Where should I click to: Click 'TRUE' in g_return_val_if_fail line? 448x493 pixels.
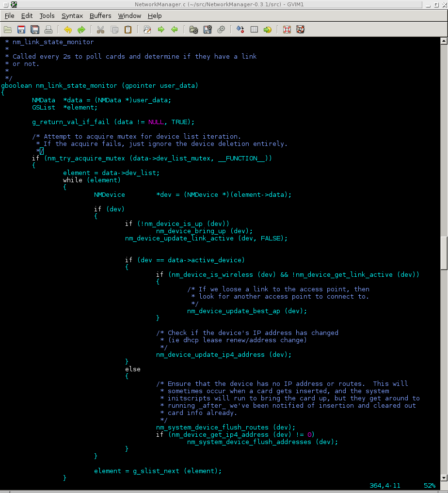[179, 122]
